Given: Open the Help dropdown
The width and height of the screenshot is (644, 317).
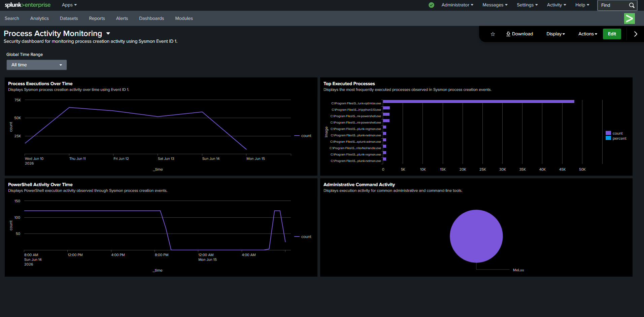Looking at the screenshot, I should click(582, 5).
